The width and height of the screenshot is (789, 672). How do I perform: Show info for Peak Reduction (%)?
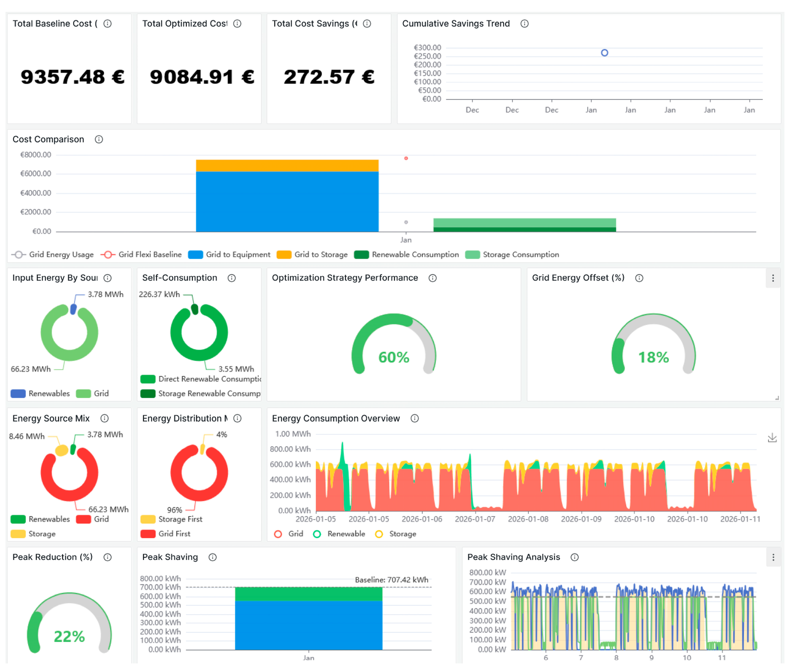[x=108, y=557]
